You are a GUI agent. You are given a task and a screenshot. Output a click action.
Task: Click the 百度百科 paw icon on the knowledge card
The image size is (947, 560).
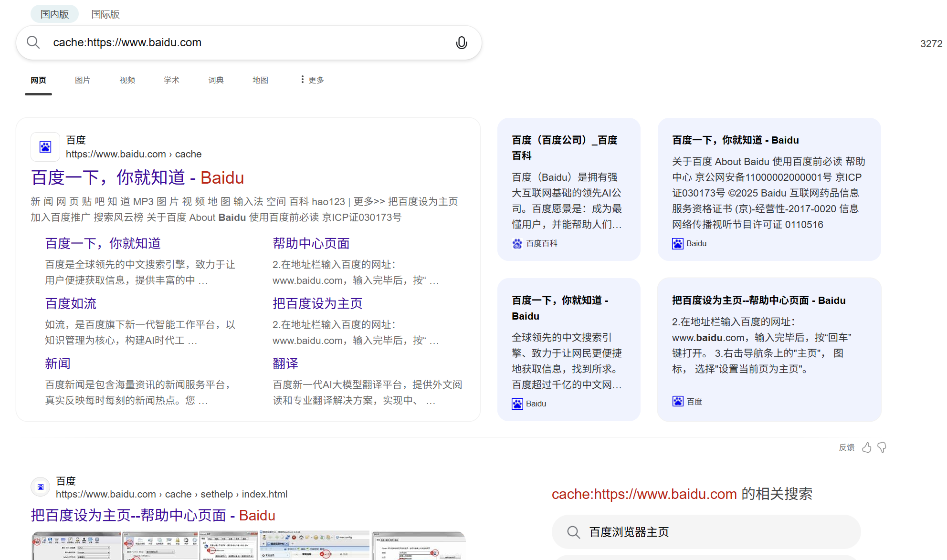click(517, 243)
